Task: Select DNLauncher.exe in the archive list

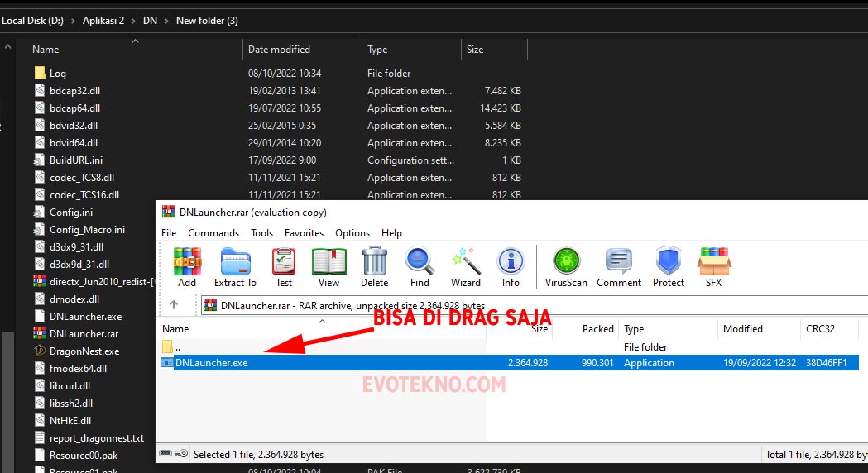Action: tap(211, 363)
